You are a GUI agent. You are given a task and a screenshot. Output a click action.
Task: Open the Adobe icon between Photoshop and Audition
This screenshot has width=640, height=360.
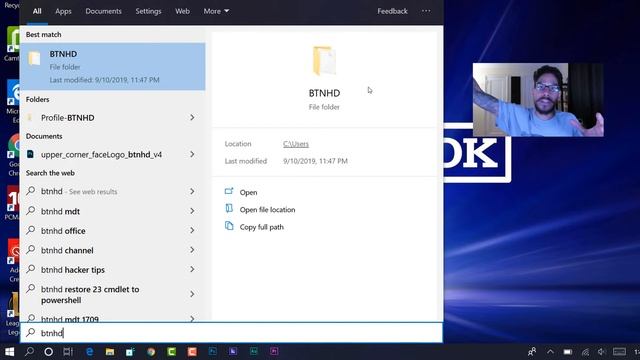(x=233, y=351)
